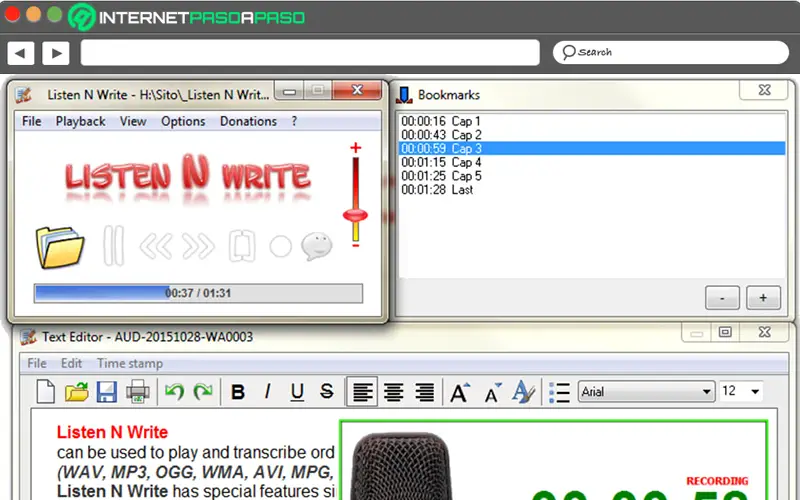Rewind audio with double left arrows

tap(156, 246)
